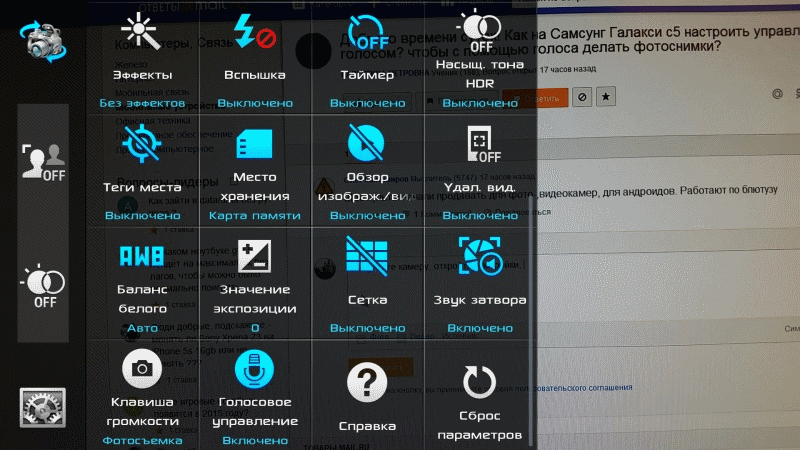Toggle 'Выключено' under Удал. вид.
The width and height of the screenshot is (800, 450).
[480, 215]
